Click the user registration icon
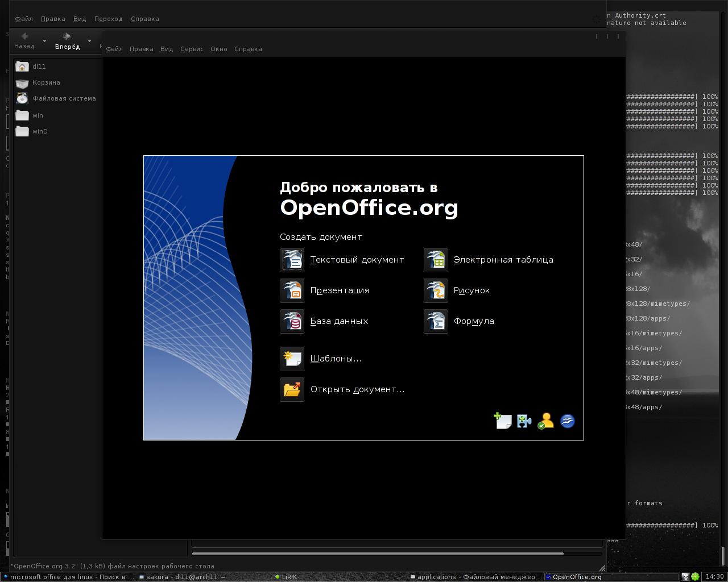This screenshot has width=728, height=582. 545,421
